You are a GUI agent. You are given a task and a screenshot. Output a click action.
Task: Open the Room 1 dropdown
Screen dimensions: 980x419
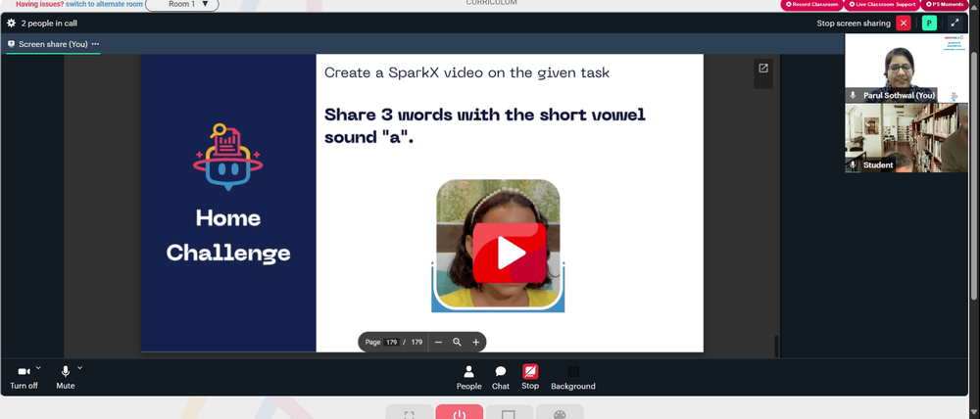182,4
